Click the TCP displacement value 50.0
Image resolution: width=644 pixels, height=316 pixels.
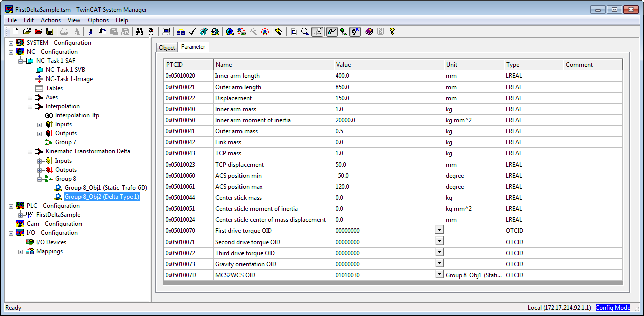[389, 165]
